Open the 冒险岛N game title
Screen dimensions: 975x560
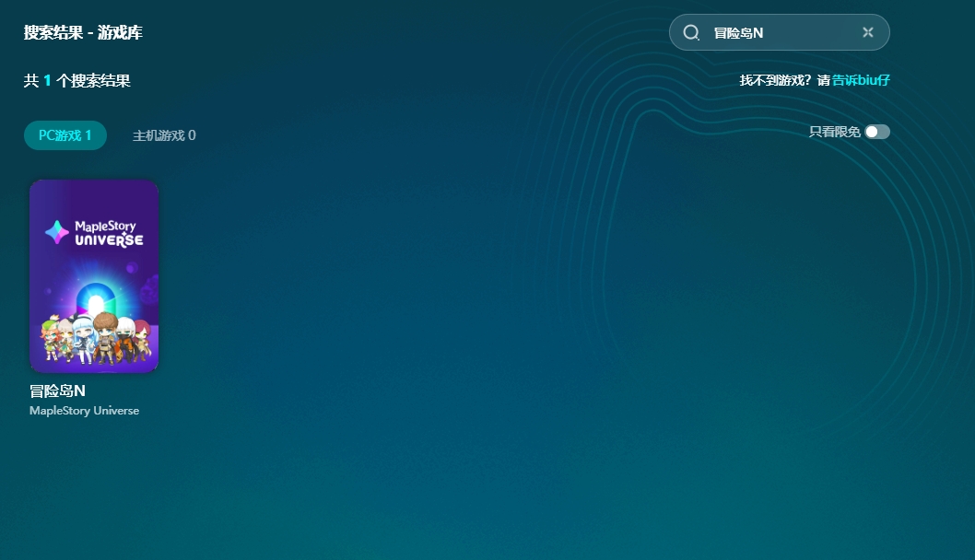point(57,391)
